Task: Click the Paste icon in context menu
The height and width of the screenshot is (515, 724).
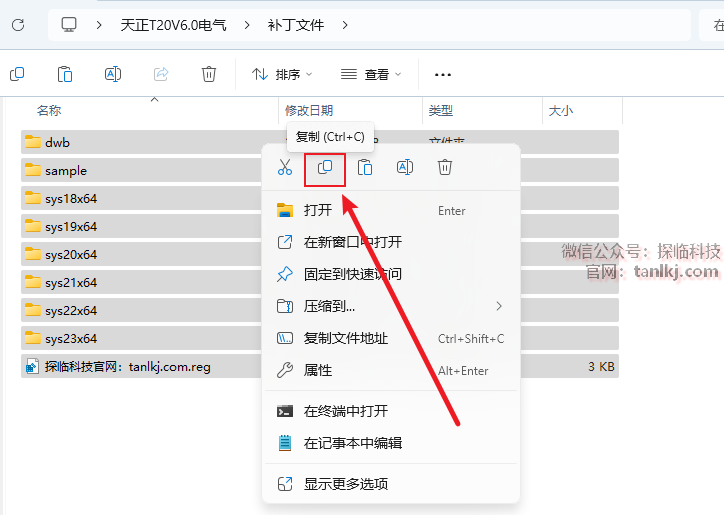Action: (x=365, y=168)
